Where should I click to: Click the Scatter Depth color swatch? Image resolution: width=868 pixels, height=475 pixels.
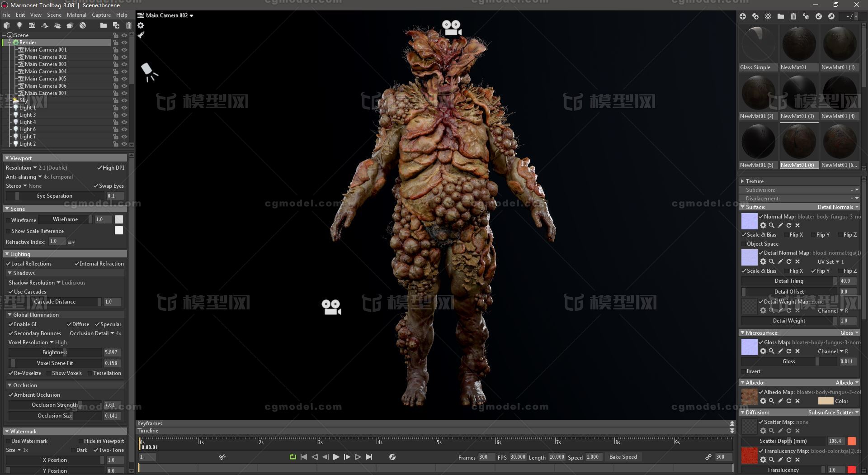tap(852, 441)
